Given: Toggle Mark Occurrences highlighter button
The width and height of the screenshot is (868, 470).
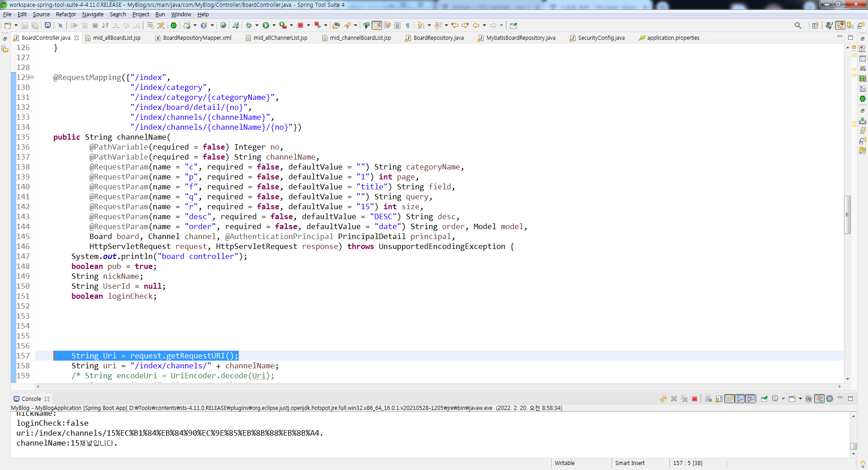Looking at the screenshot, I should point(377,25).
